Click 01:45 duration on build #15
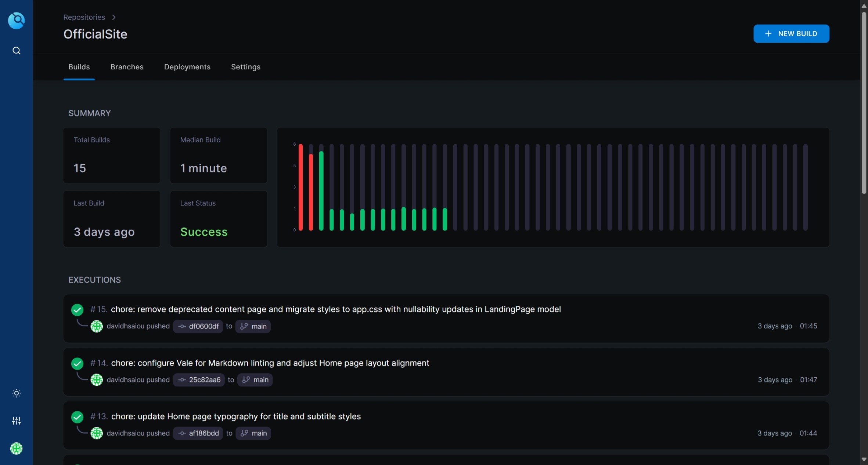The width and height of the screenshot is (868, 465). click(x=808, y=326)
